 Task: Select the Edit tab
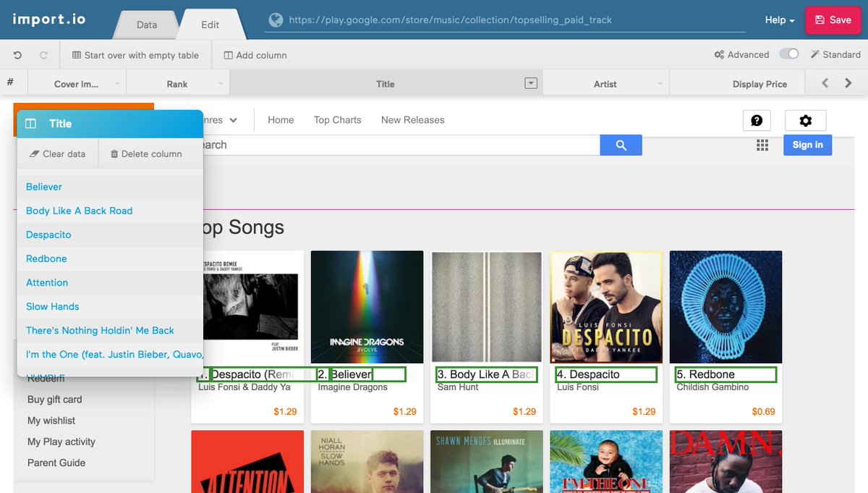(x=210, y=25)
